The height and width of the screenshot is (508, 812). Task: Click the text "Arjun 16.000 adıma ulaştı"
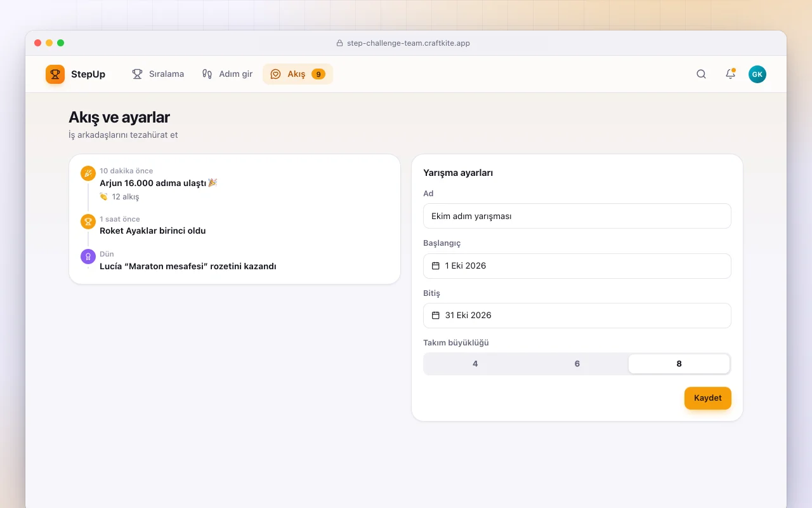click(154, 183)
